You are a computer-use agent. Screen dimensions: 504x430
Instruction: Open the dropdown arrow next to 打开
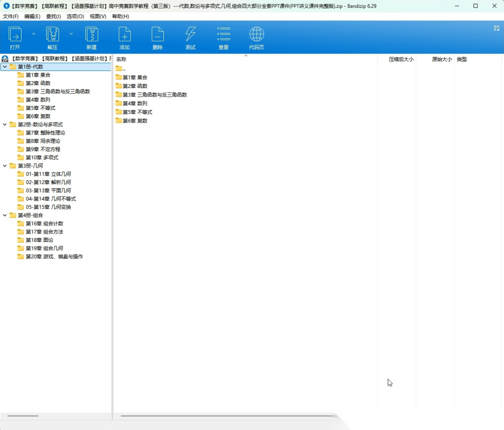pos(34,34)
